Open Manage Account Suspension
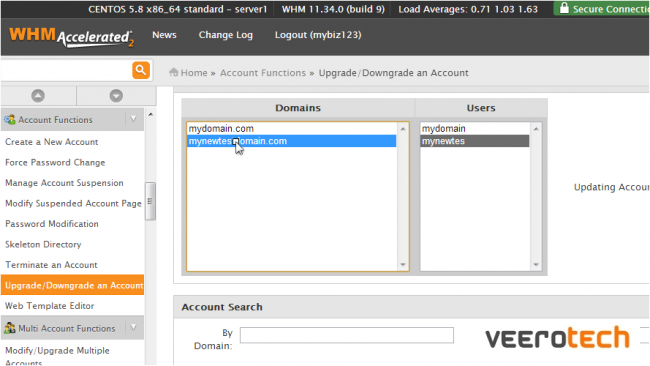 tap(64, 183)
